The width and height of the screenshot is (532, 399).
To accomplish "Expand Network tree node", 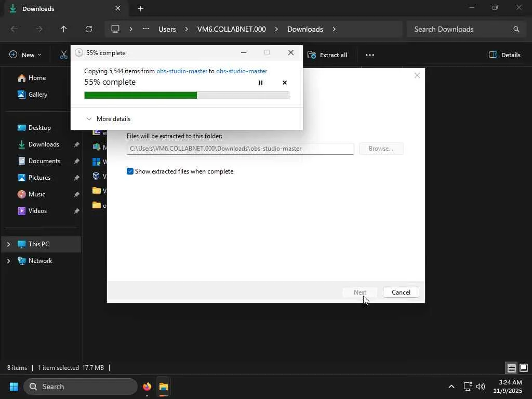I will (9, 261).
